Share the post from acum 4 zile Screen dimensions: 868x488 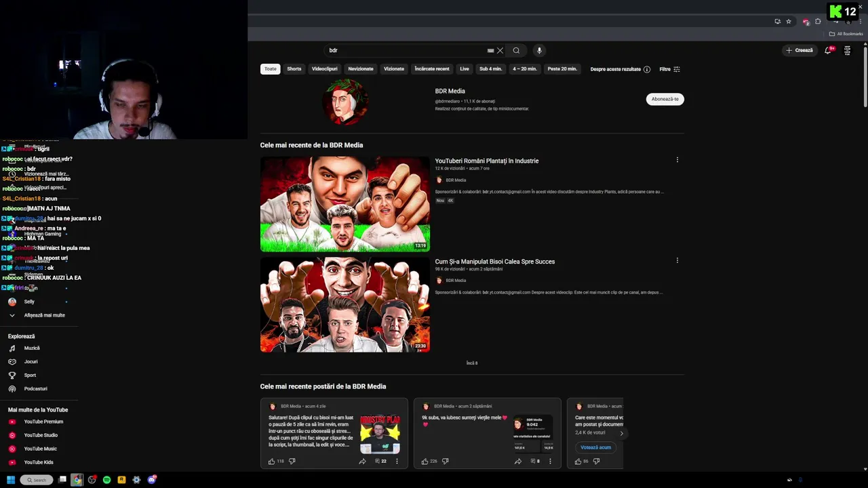point(362,461)
